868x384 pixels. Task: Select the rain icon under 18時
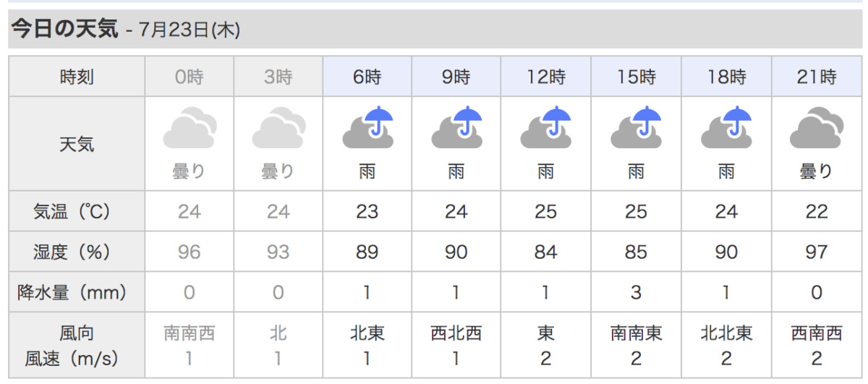[726, 128]
